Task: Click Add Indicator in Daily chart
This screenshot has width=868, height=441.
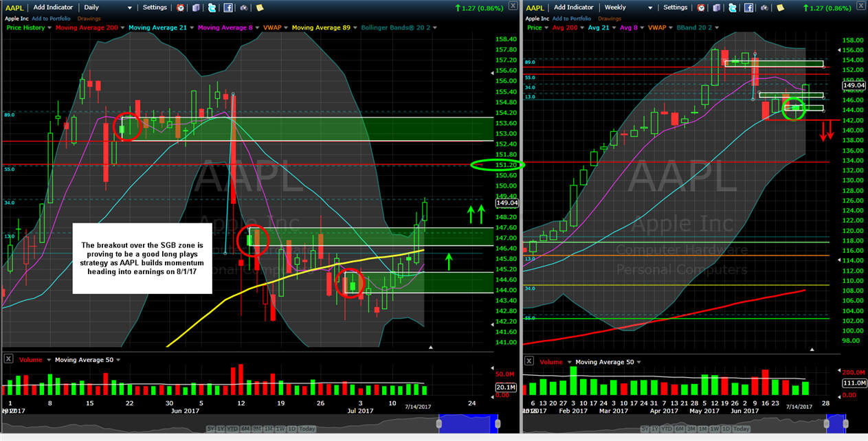Action: tap(53, 8)
